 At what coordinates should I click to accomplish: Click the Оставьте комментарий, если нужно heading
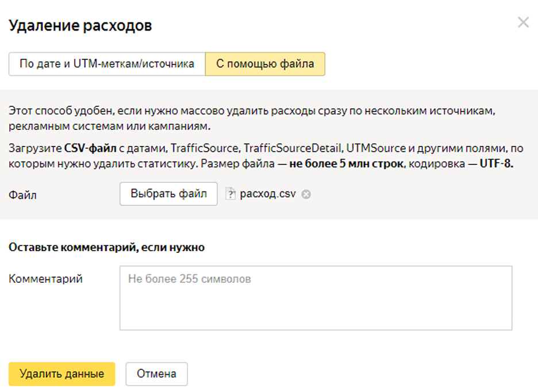coord(107,247)
